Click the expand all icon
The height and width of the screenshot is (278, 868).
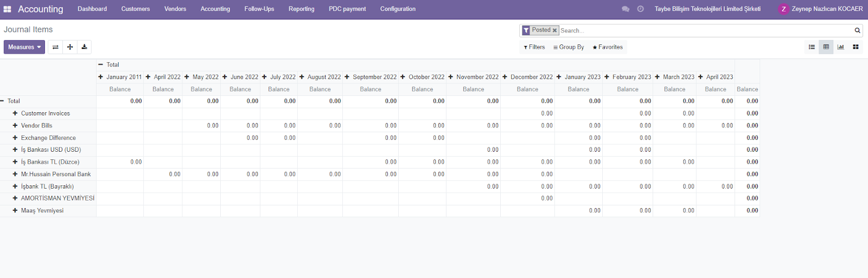(x=70, y=47)
